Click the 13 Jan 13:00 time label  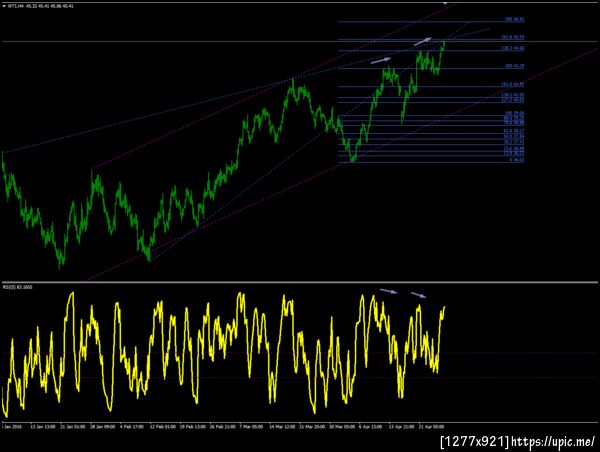point(43,426)
